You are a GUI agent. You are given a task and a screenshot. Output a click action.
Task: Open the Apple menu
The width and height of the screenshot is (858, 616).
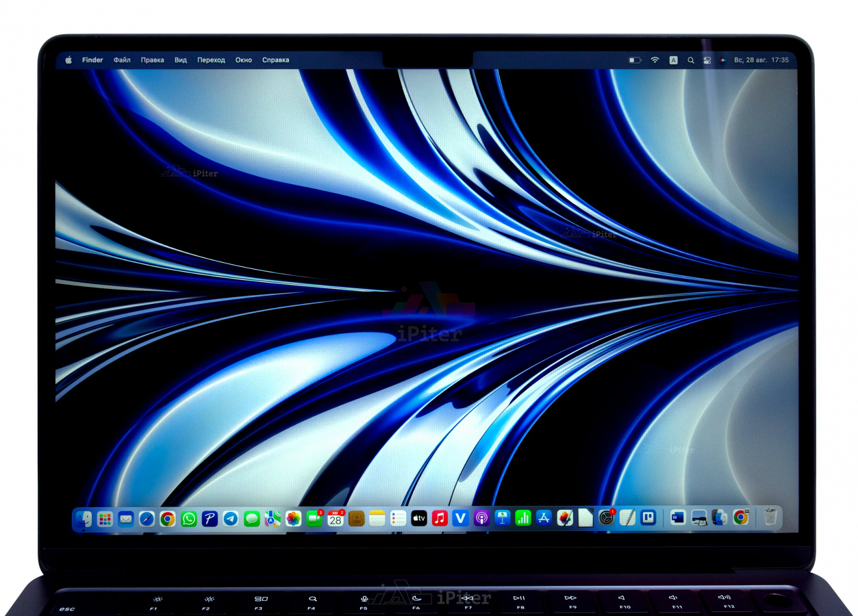click(x=68, y=60)
